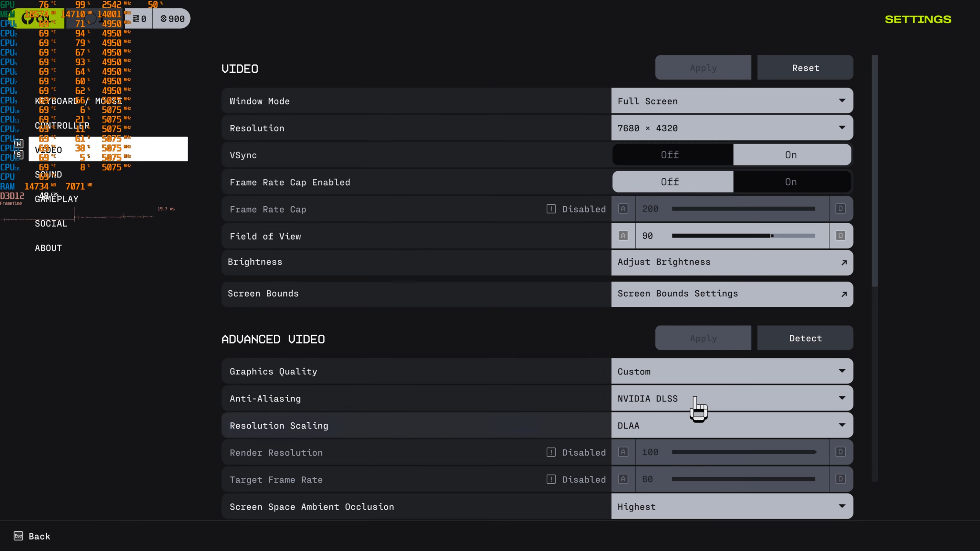
Task: Click the Esc key icon beside Back
Action: pos(18,536)
